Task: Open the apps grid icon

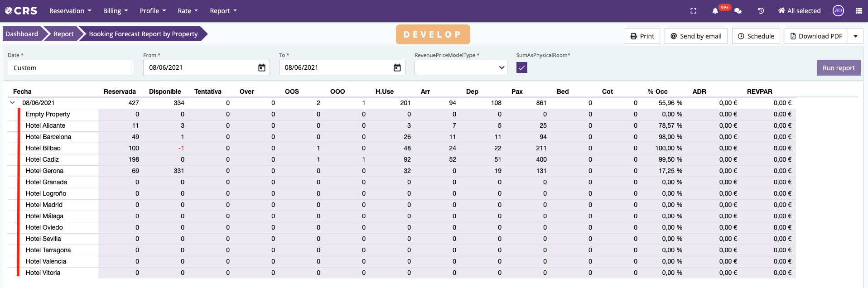Action: [x=858, y=11]
